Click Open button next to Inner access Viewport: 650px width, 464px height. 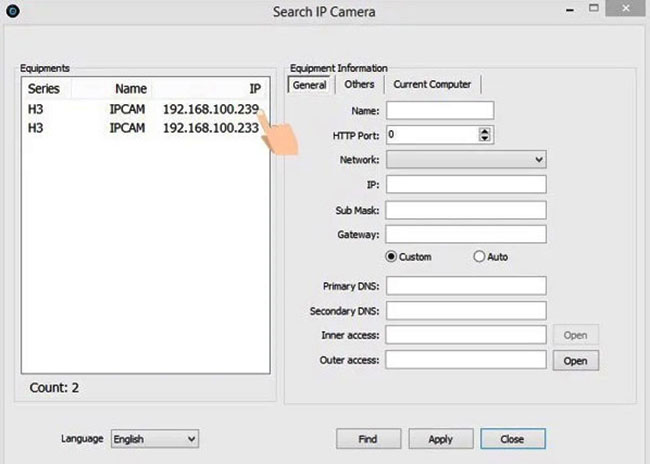coord(575,335)
